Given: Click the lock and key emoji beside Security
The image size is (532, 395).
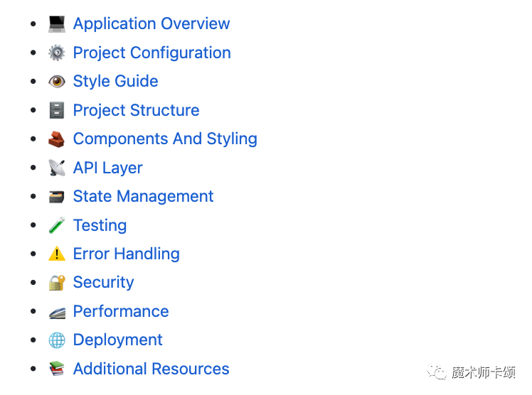Looking at the screenshot, I should coord(57,283).
